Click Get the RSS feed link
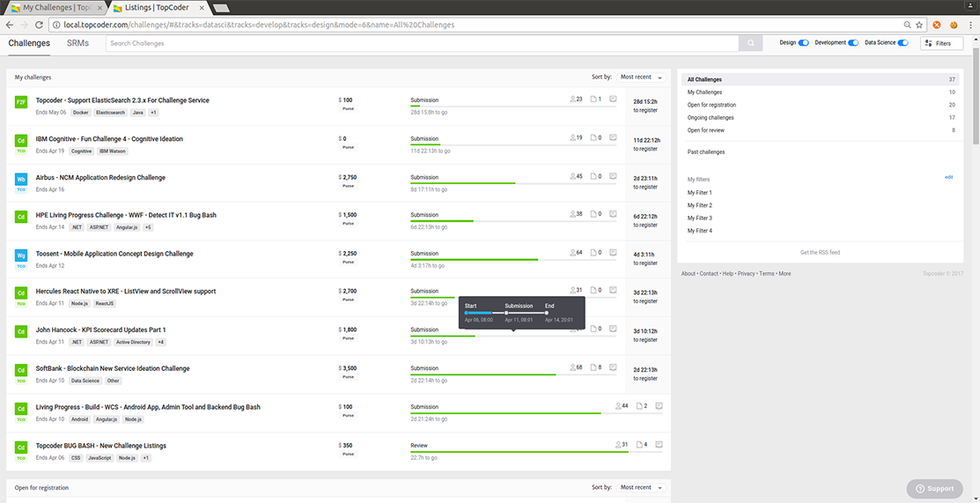The height and width of the screenshot is (503, 980). (x=820, y=252)
